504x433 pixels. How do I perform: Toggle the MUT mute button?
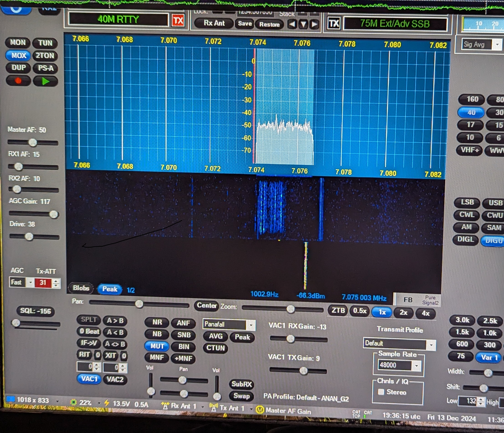tap(157, 346)
